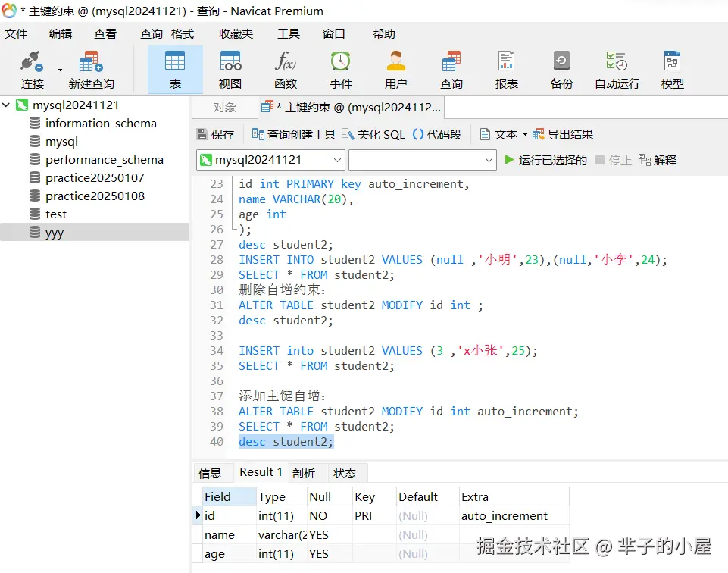Click the 'age' field cell

click(x=230, y=554)
